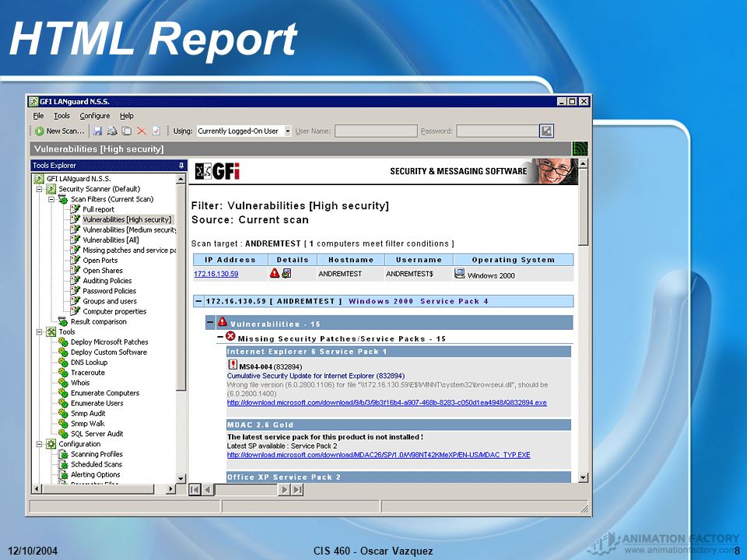The image size is (747, 560).
Task: Open the Whois tool
Action: (80, 383)
